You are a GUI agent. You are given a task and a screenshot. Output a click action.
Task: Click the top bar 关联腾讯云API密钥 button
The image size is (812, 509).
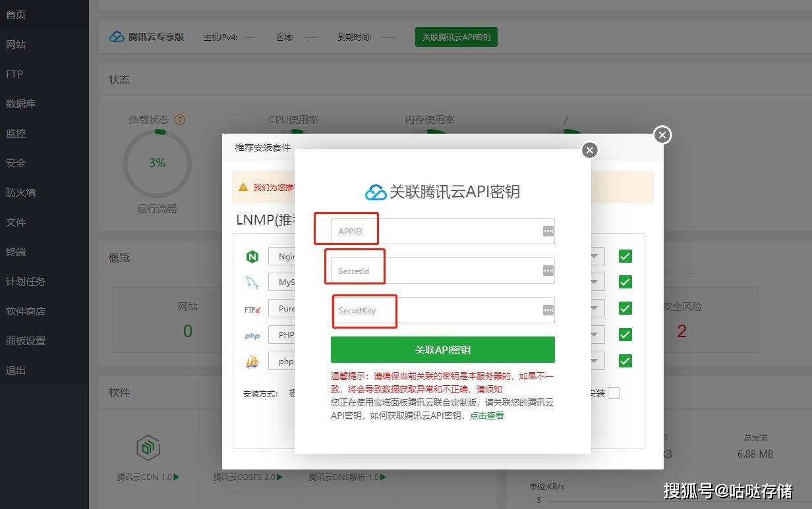[456, 37]
